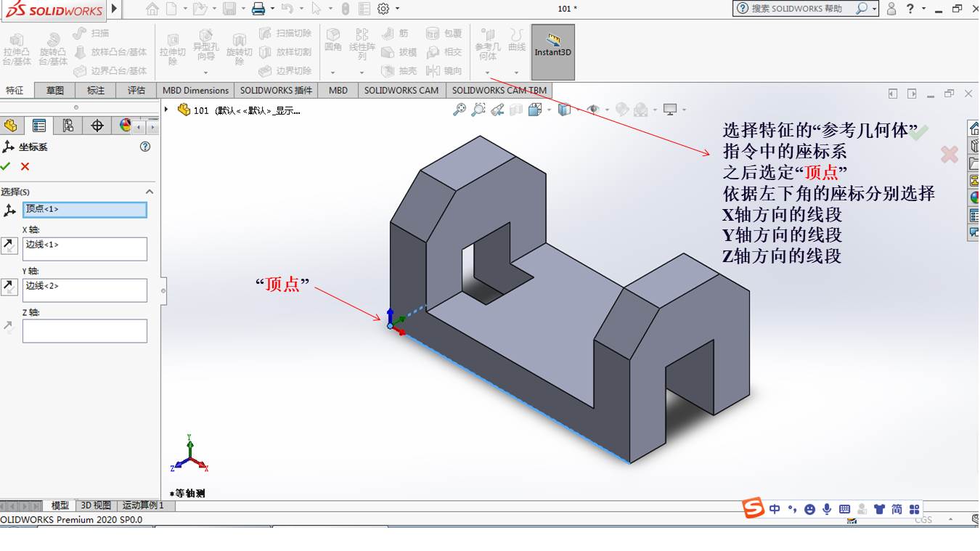Collapse the 选择(S) section chevron
Screen dimensions: 980x551
pos(150,192)
